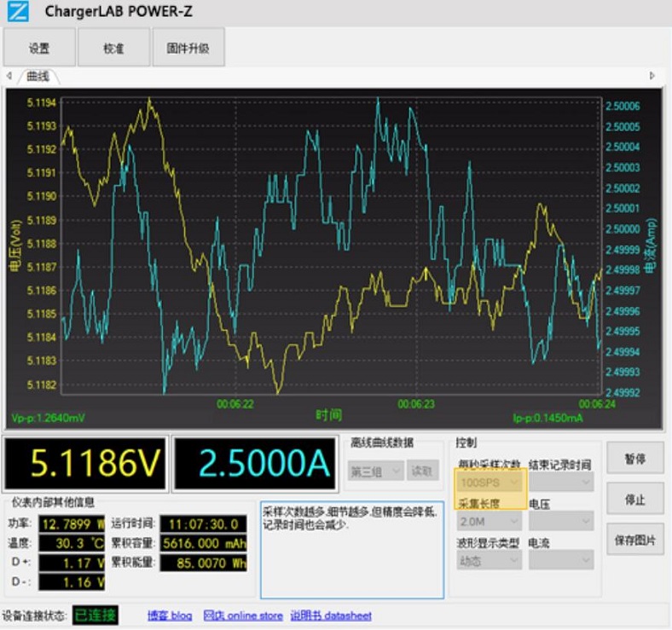This screenshot has width=672, height=630.
Task: Open the 2.0M capture length dropdown
Action: coord(490,522)
